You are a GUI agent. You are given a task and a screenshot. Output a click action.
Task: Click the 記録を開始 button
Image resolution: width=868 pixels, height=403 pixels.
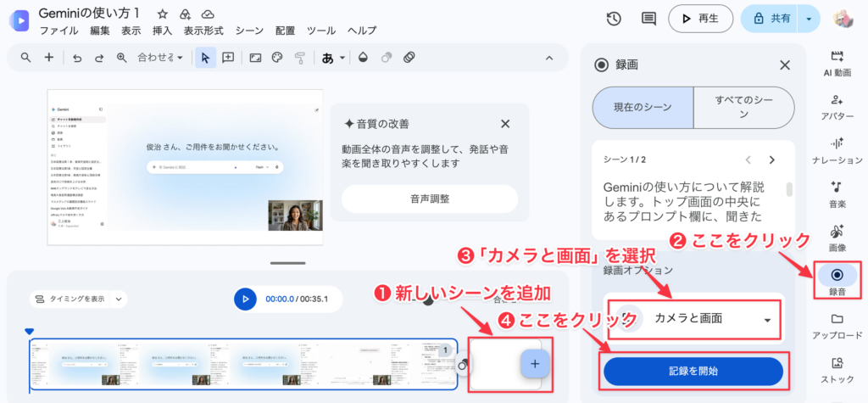click(x=693, y=372)
